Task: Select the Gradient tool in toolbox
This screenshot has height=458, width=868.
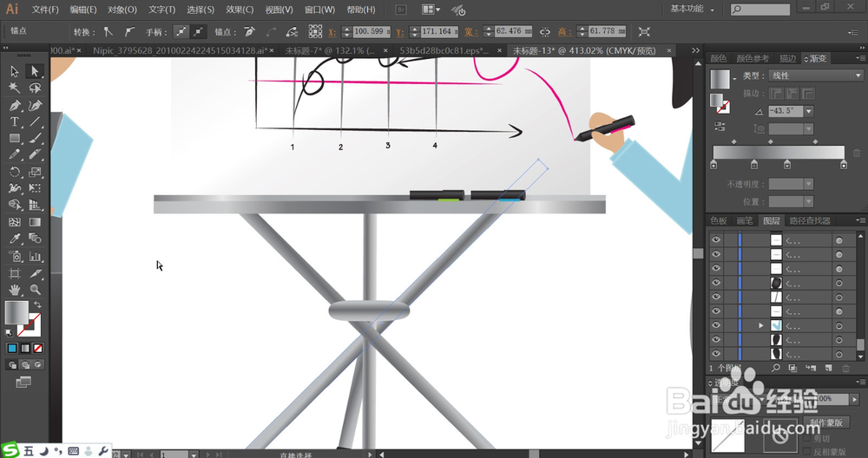Action: click(35, 222)
